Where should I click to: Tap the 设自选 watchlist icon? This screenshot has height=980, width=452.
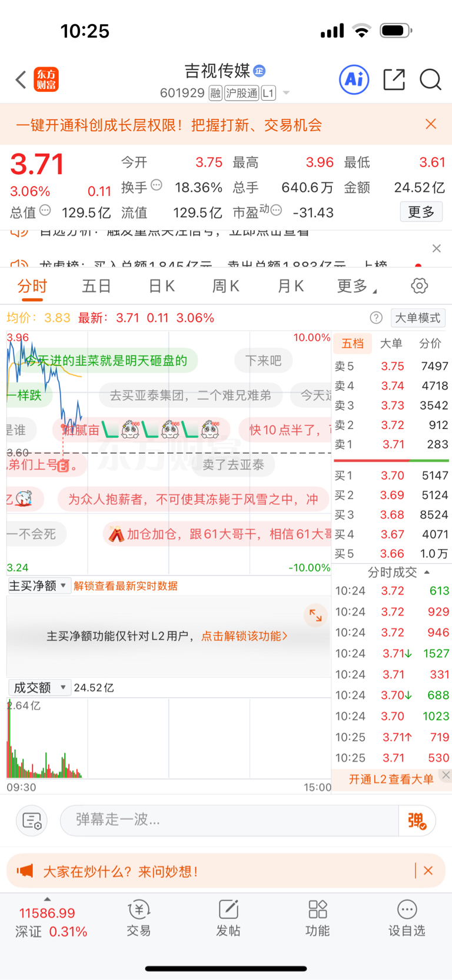point(407,918)
